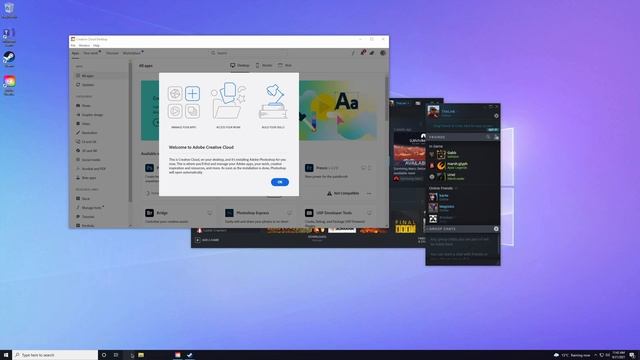Click the add friend icon in Steam Friends
This screenshot has height=360, width=640.
(496, 137)
